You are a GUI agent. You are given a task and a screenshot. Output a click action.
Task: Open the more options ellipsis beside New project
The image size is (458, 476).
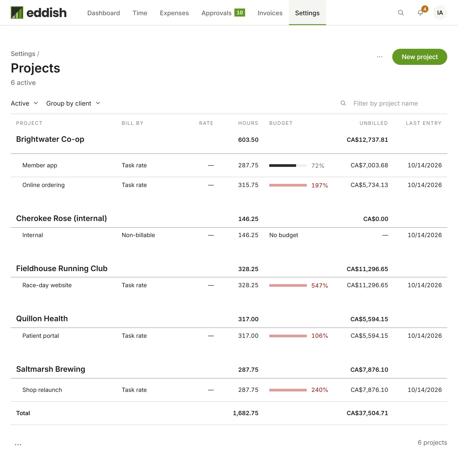(x=380, y=57)
